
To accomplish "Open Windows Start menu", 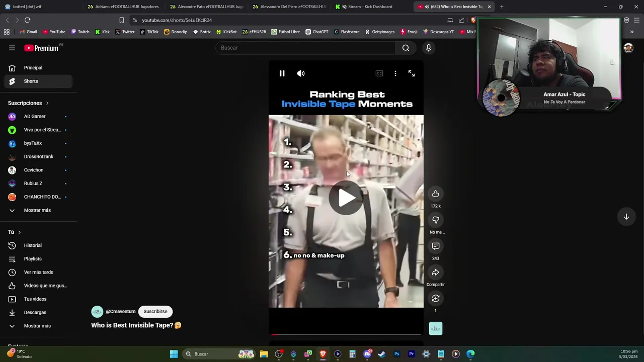I will [174, 354].
